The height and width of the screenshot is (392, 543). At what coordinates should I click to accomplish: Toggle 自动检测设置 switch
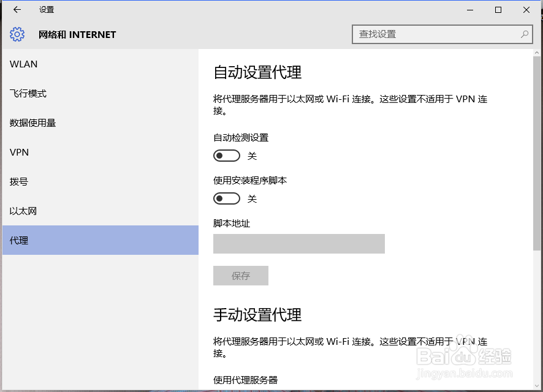(227, 156)
